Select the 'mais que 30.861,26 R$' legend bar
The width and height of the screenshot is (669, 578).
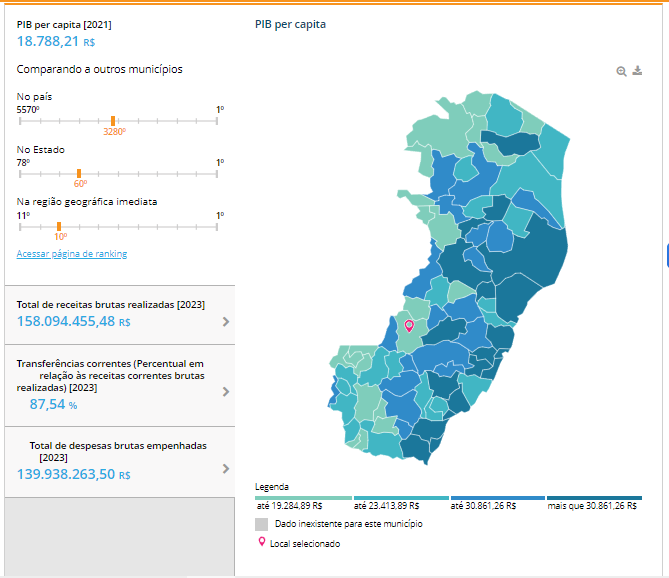tap(594, 497)
